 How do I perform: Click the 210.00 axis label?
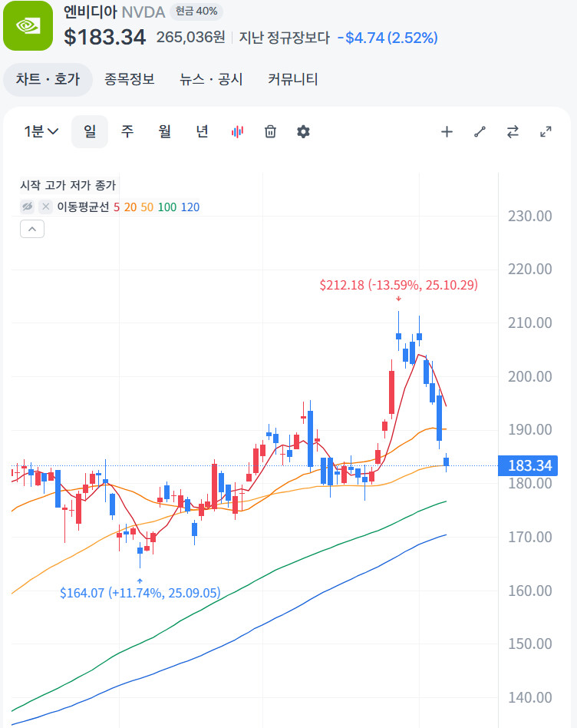[x=530, y=323]
